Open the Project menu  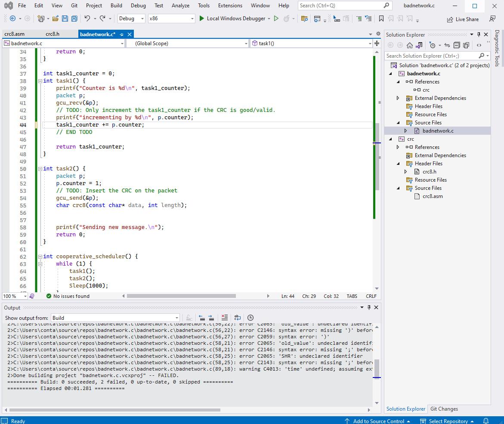(94, 6)
